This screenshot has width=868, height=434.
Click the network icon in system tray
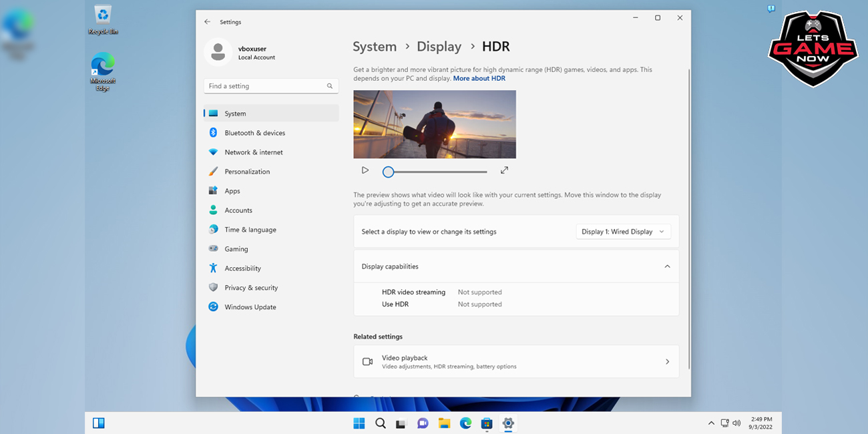(x=724, y=423)
